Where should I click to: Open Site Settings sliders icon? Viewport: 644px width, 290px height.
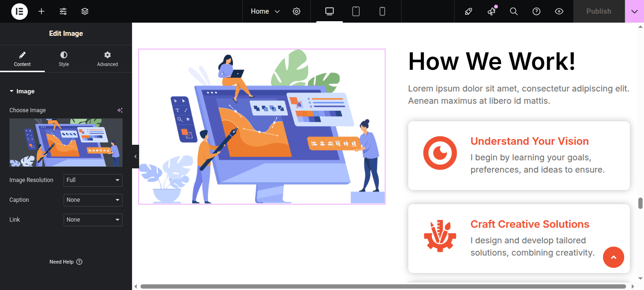63,11
